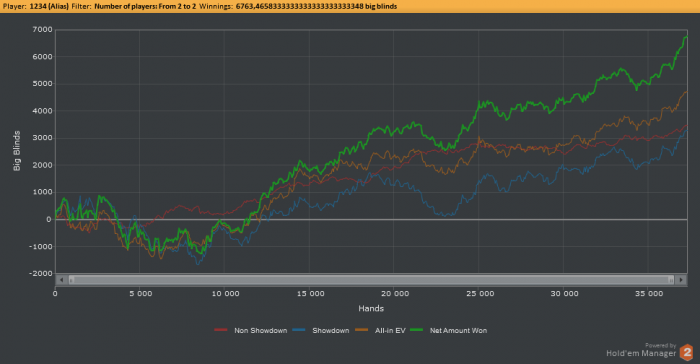Click the green Net Amount Won swatch

[417, 330]
